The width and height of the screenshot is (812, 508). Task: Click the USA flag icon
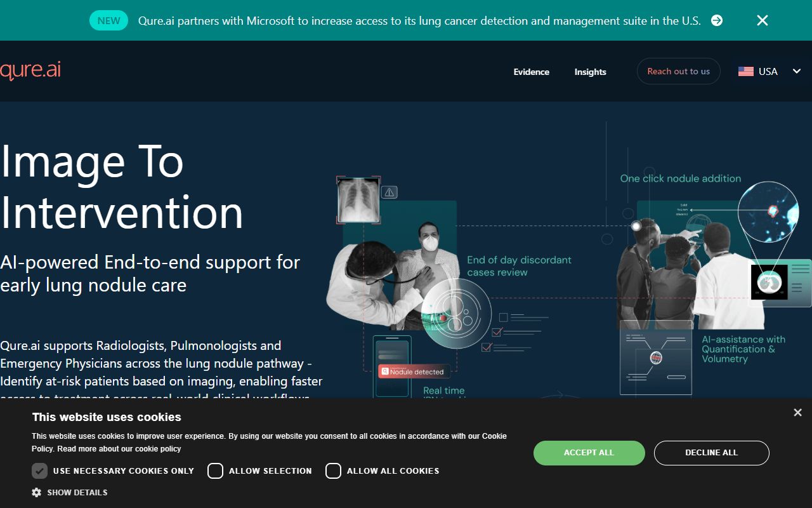click(x=744, y=71)
